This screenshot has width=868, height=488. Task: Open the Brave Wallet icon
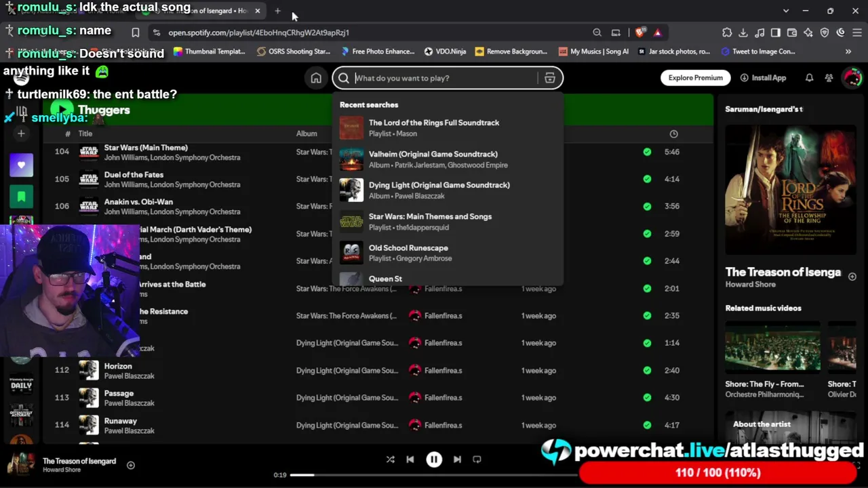pyautogui.click(x=792, y=33)
